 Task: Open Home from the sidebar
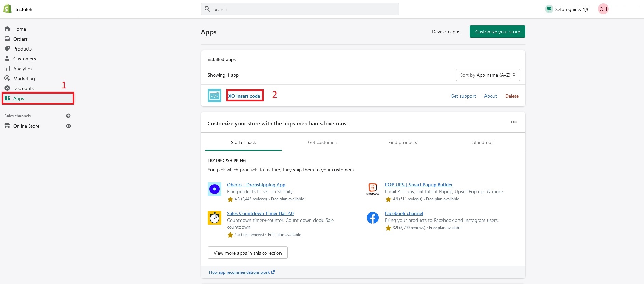click(x=19, y=29)
